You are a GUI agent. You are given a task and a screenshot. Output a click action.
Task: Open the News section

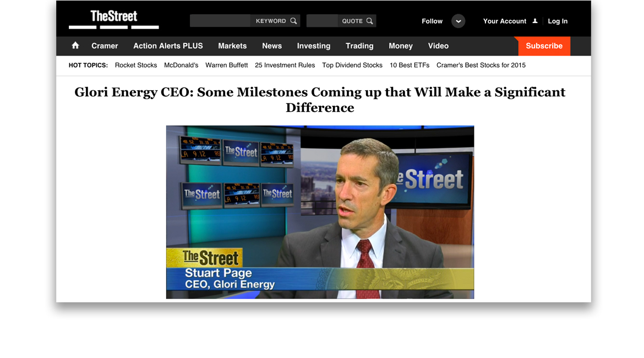272,46
